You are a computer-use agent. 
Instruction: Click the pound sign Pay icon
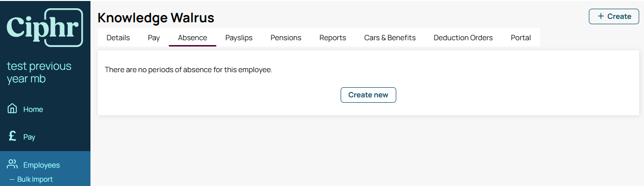click(13, 136)
